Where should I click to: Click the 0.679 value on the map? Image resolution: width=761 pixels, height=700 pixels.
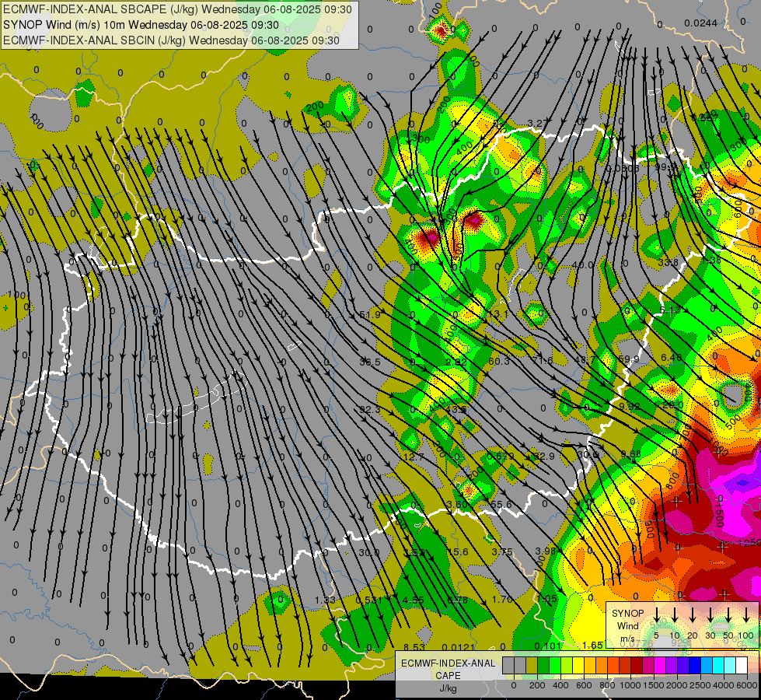[x=500, y=456]
